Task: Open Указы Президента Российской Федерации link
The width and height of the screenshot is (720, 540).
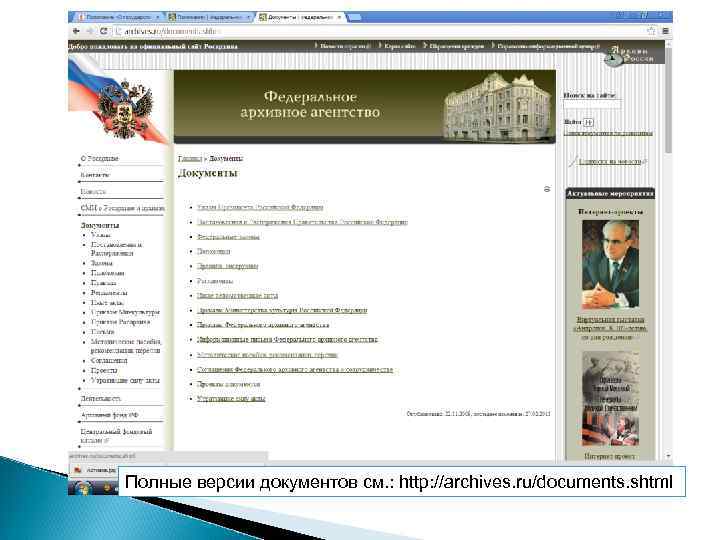Action: (260, 207)
